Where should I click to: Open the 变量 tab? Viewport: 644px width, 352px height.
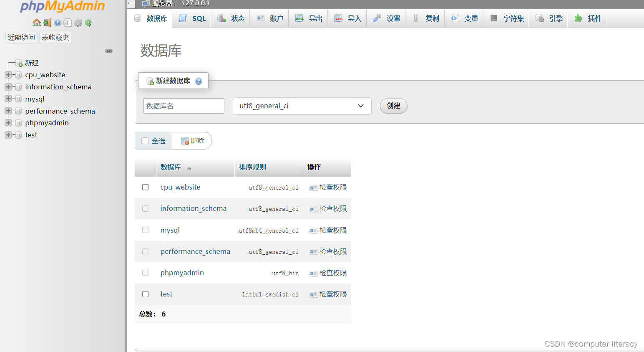click(464, 18)
